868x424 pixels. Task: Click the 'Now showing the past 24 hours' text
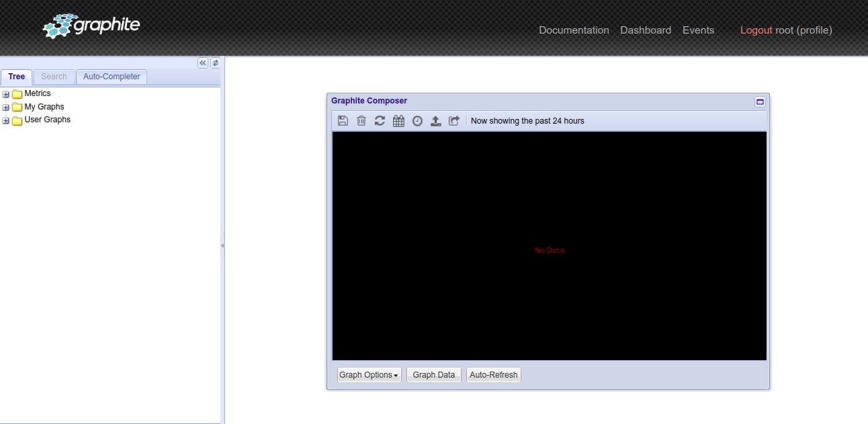tap(527, 121)
